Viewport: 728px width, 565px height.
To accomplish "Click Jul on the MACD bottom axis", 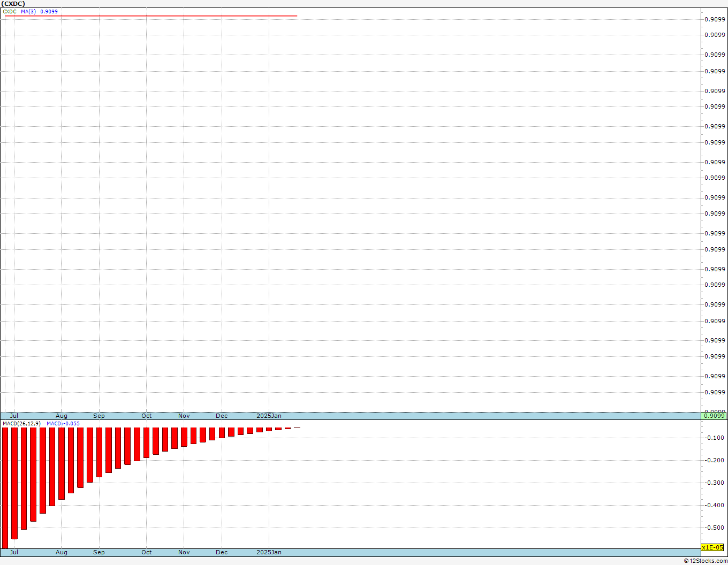I will click(14, 552).
